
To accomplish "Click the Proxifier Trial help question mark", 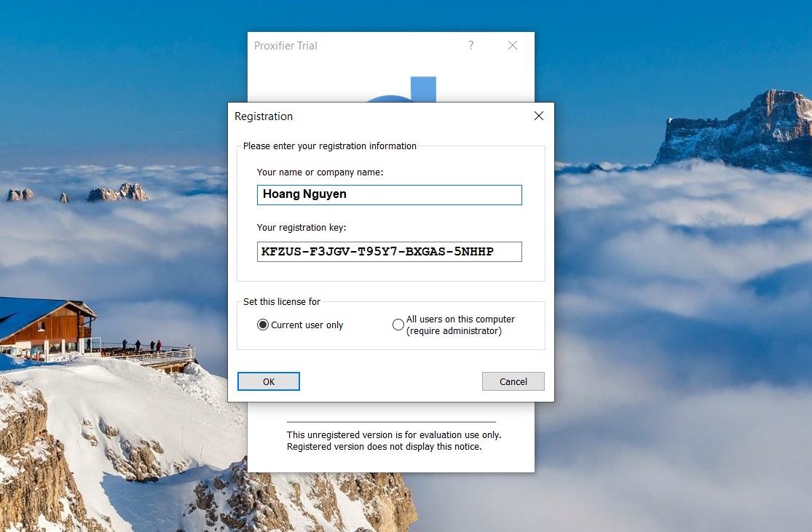I will (470, 45).
